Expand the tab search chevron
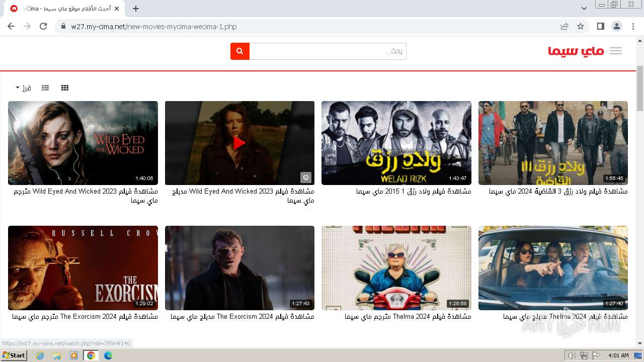The width and height of the screenshot is (644, 362). (x=584, y=9)
